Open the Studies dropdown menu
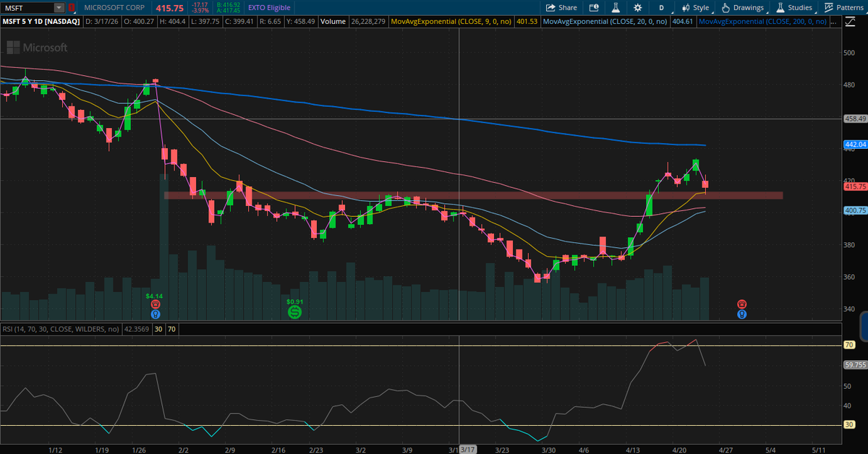The width and height of the screenshot is (868, 454). coord(793,7)
